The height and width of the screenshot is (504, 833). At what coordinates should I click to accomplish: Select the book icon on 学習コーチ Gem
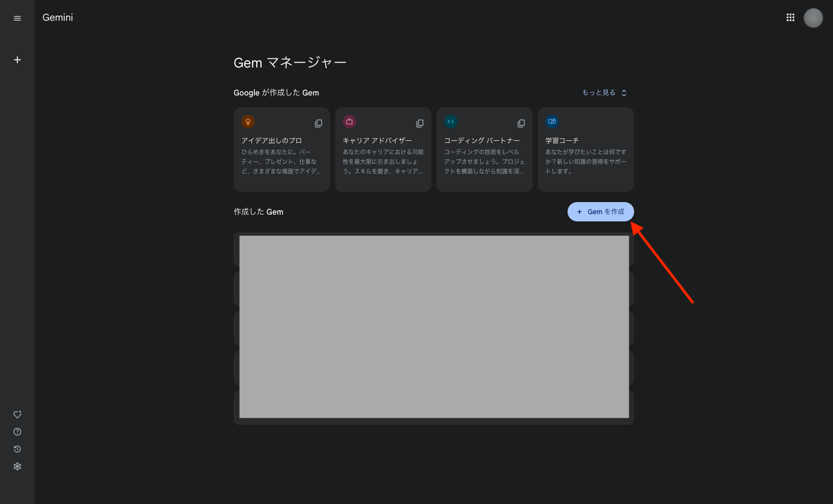(x=552, y=121)
